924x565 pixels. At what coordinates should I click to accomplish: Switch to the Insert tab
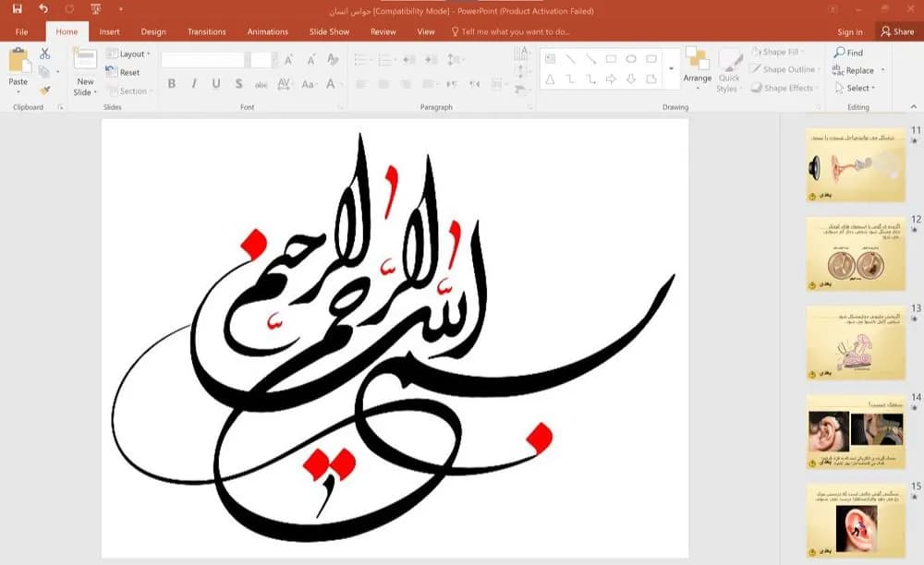click(x=109, y=31)
